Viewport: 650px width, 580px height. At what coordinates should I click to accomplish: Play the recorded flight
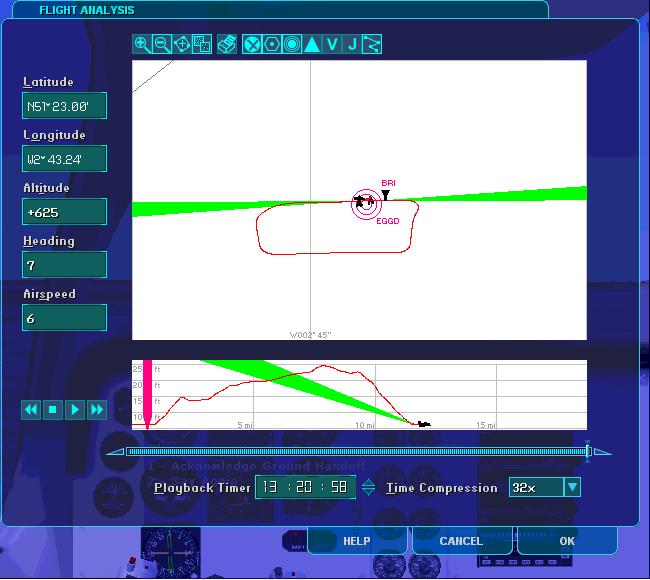[75, 410]
